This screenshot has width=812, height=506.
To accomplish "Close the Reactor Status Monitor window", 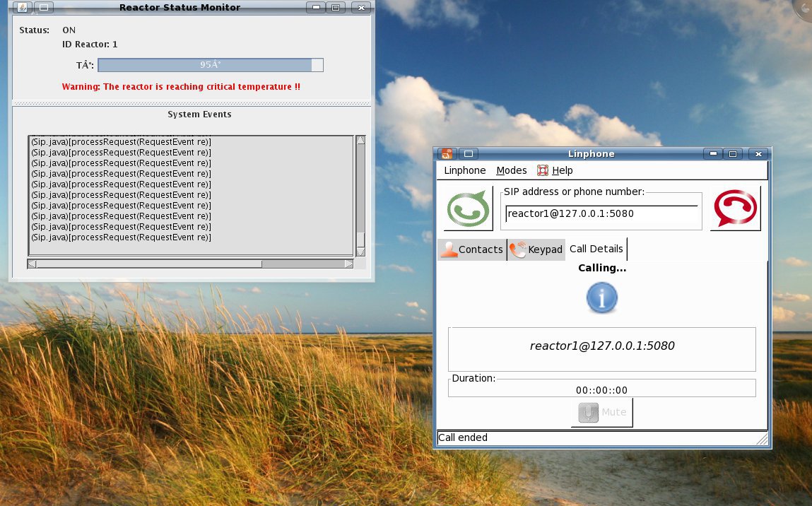I will 361,7.
